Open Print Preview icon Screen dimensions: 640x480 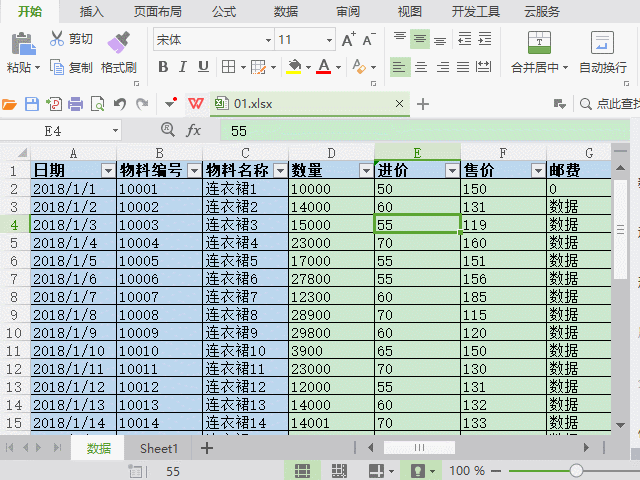(x=98, y=104)
